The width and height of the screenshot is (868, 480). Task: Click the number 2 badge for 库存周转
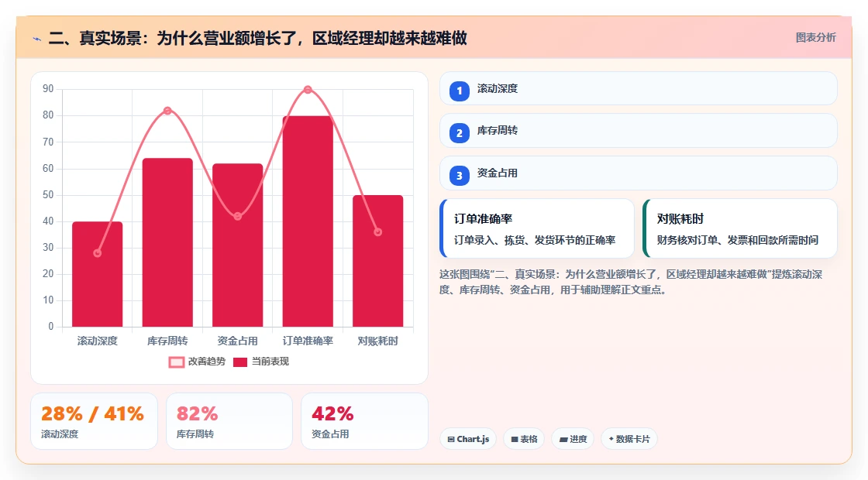coord(460,132)
